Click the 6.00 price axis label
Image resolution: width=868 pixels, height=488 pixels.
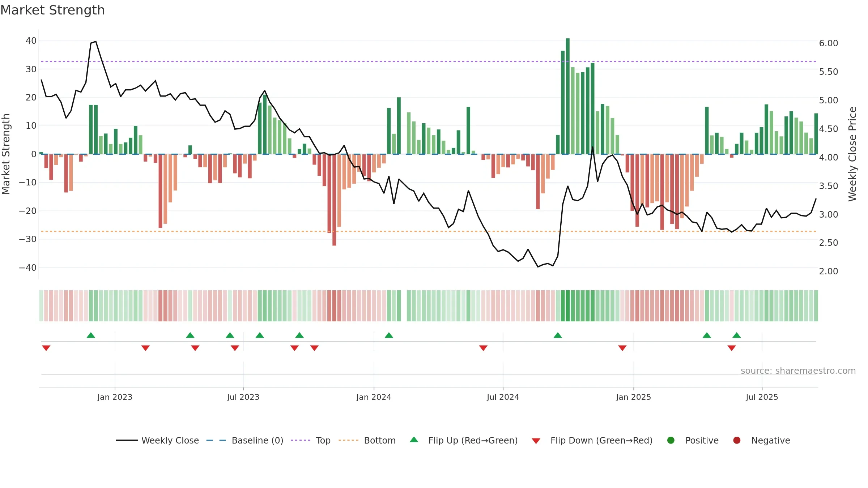click(829, 43)
